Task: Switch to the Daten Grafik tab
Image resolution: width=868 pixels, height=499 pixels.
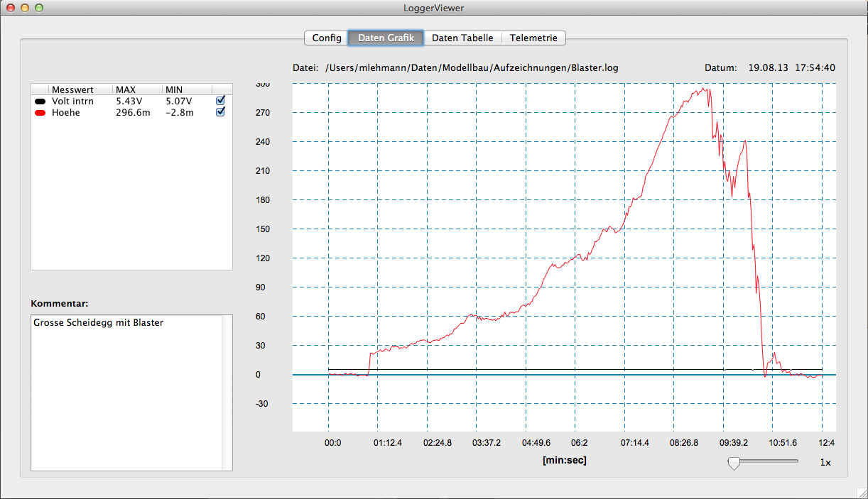Action: (386, 38)
